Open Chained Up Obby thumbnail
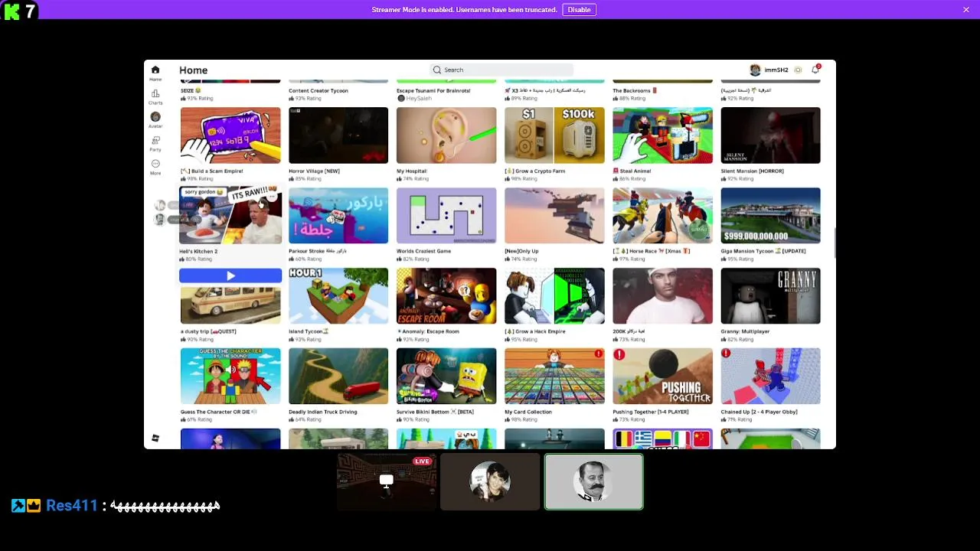 click(770, 377)
